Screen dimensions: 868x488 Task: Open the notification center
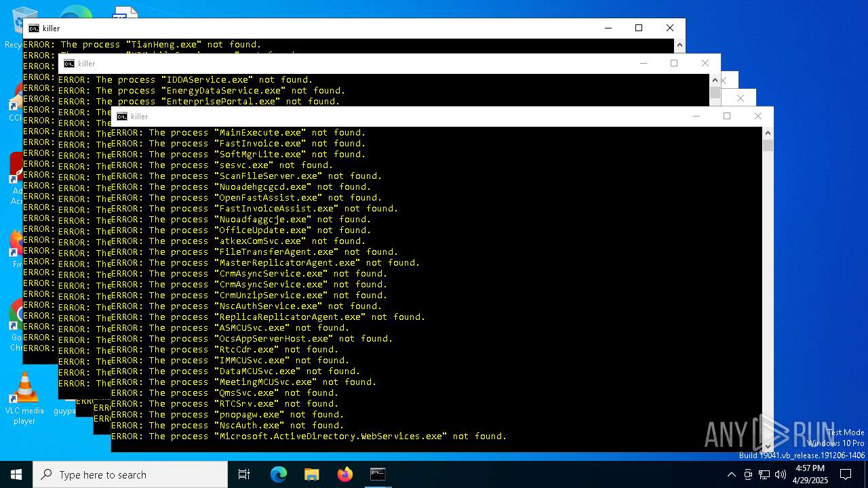(846, 474)
